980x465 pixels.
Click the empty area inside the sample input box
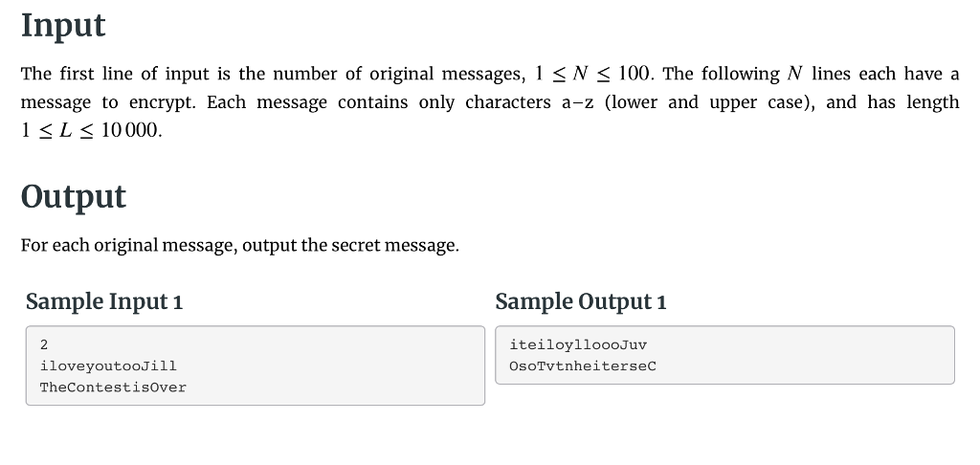tap(338, 365)
